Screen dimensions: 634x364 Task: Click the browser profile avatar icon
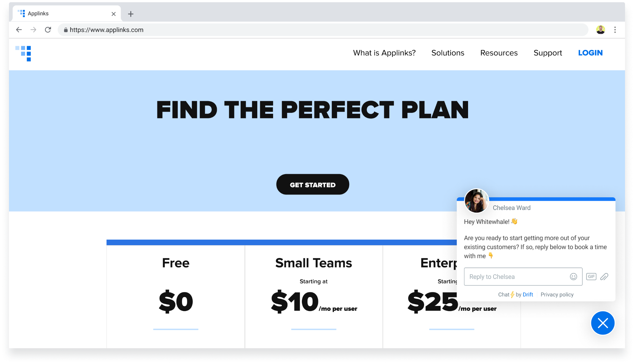(601, 30)
